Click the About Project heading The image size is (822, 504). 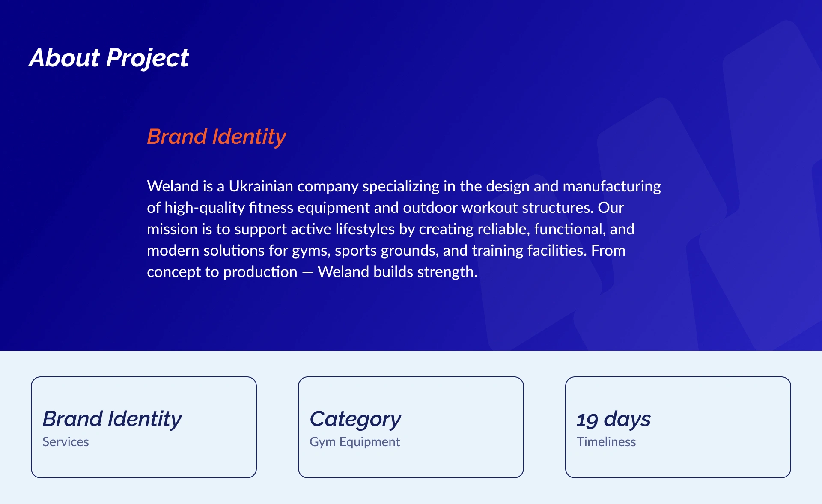(x=109, y=58)
